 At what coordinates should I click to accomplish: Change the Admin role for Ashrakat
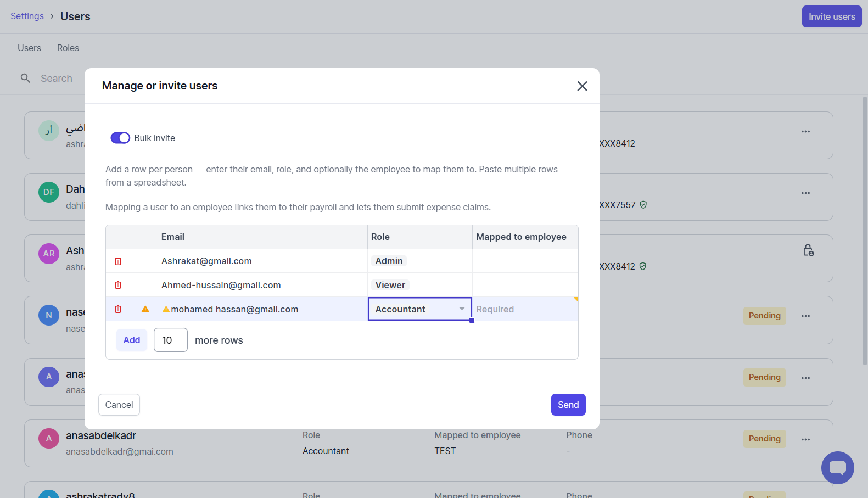pyautogui.click(x=389, y=261)
